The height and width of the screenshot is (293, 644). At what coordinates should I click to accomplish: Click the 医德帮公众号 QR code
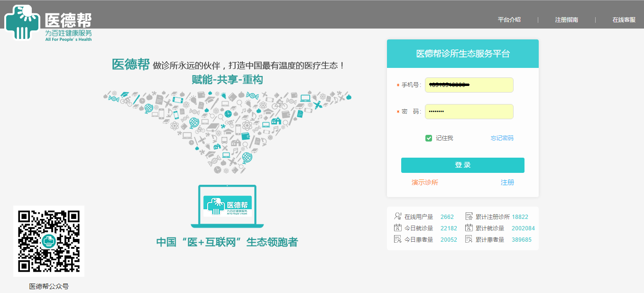(x=49, y=241)
